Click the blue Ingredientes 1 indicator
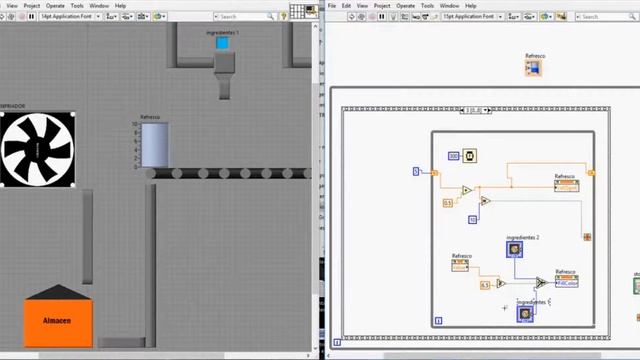 [x=222, y=43]
